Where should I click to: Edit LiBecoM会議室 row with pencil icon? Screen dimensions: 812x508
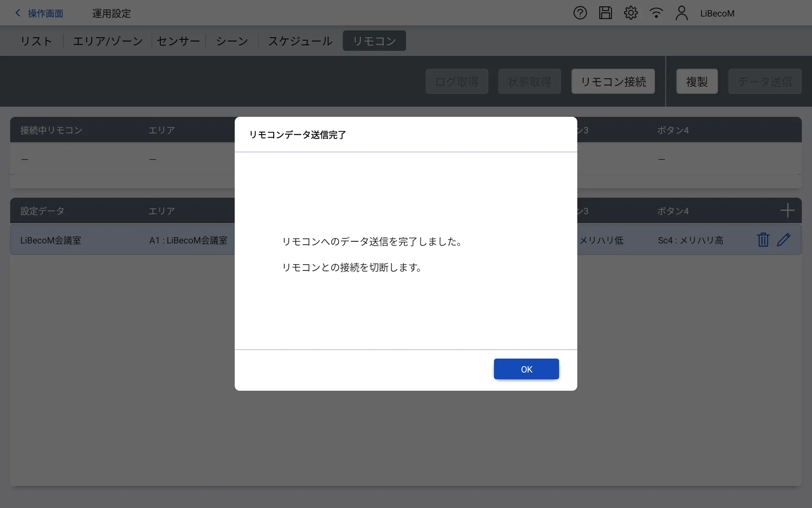pyautogui.click(x=784, y=240)
